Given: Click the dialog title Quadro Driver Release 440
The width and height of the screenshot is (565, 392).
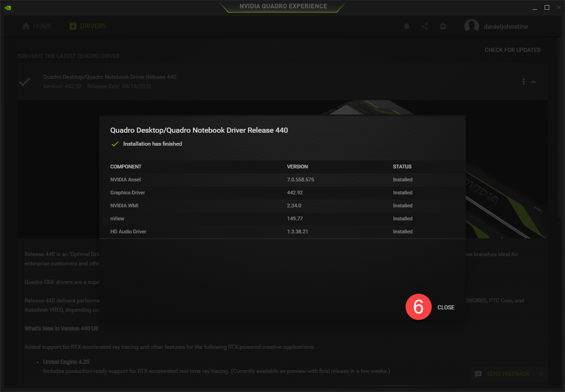Looking at the screenshot, I should (199, 130).
